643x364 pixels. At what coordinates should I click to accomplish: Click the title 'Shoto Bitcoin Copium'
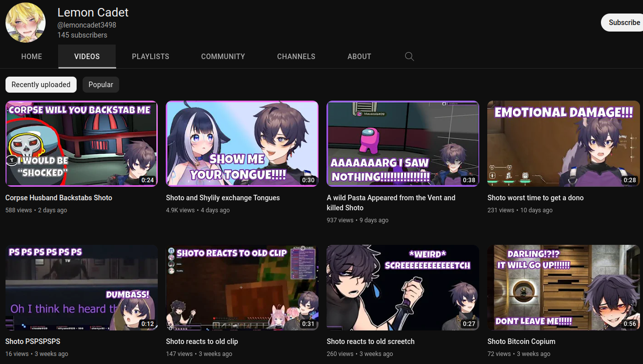[521, 341]
